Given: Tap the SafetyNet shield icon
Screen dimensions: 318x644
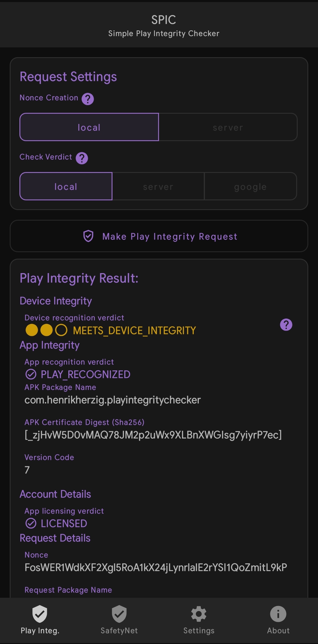Looking at the screenshot, I should [x=119, y=614].
